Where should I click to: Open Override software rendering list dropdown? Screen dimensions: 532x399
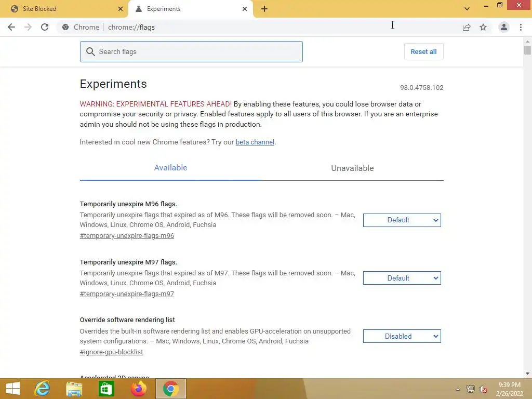click(x=402, y=336)
